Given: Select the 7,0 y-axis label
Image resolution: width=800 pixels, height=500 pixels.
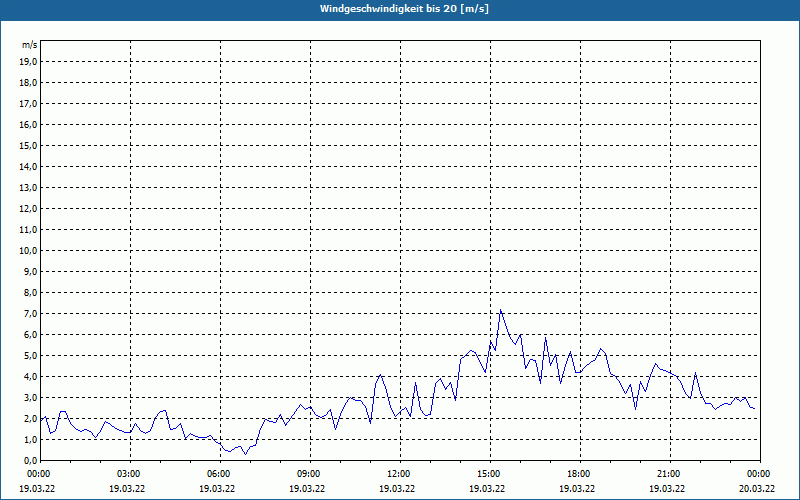Looking at the screenshot, I should point(30,313).
